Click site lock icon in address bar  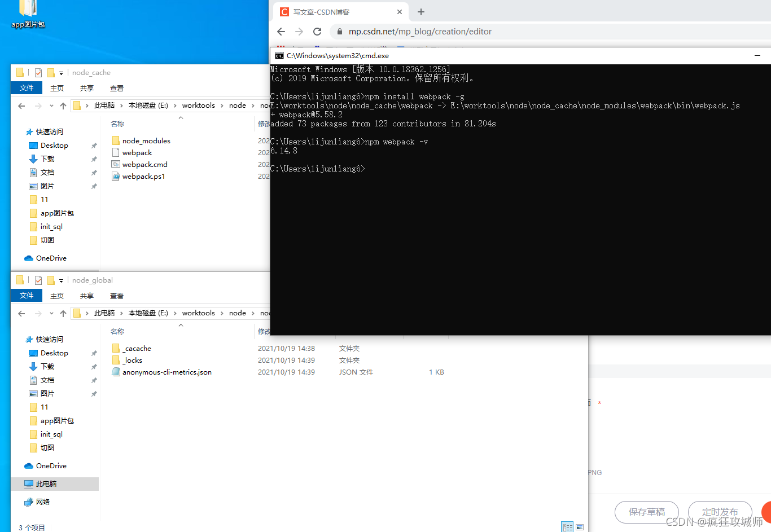(x=339, y=32)
